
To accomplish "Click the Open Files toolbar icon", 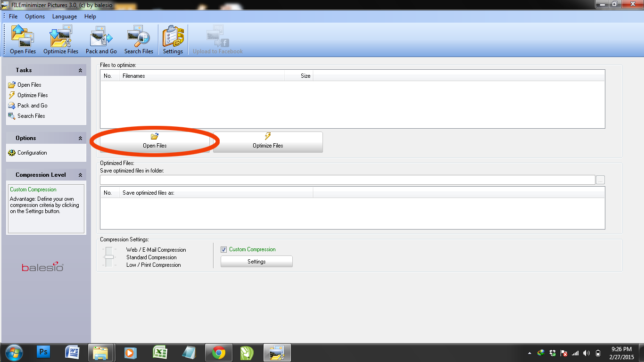I will pos(23,40).
